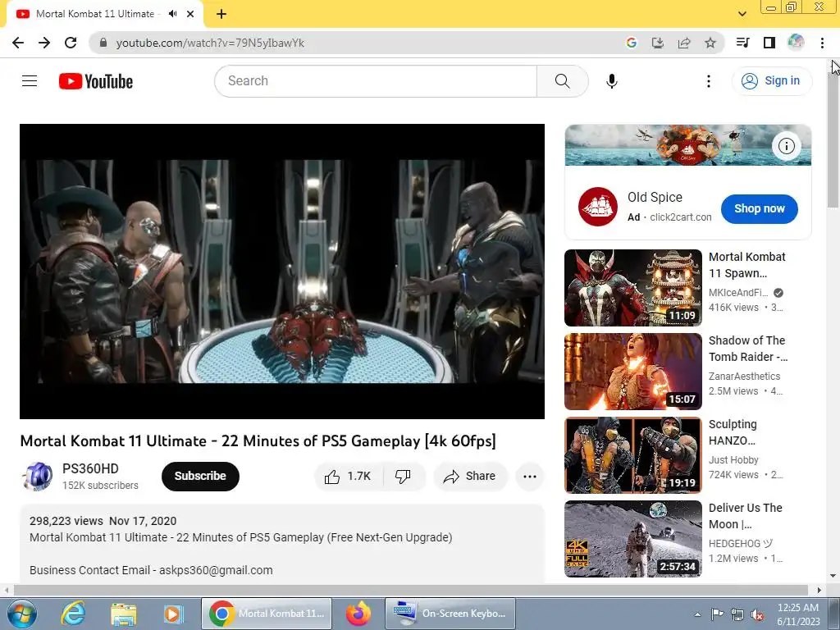Viewport: 840px width, 630px height.
Task: Go to YouTube home via logo
Action: 96,81
